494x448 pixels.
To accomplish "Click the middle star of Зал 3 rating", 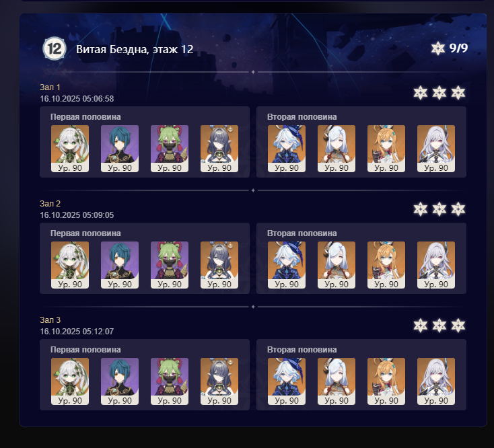I will tap(439, 325).
